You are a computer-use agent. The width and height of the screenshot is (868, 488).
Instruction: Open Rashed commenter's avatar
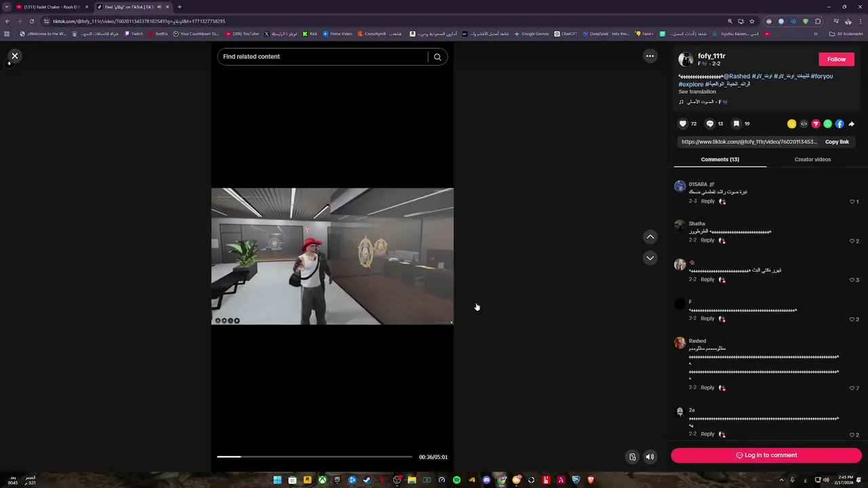click(x=679, y=343)
